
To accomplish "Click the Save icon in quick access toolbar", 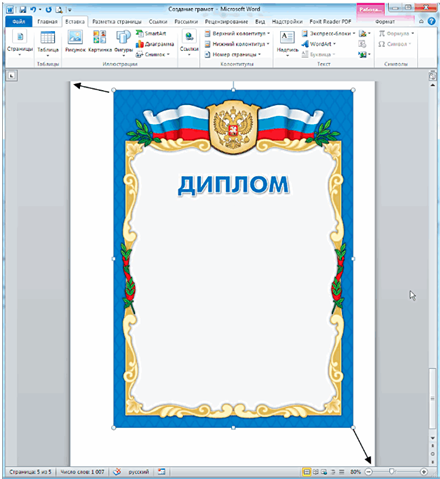I will tap(23, 10).
